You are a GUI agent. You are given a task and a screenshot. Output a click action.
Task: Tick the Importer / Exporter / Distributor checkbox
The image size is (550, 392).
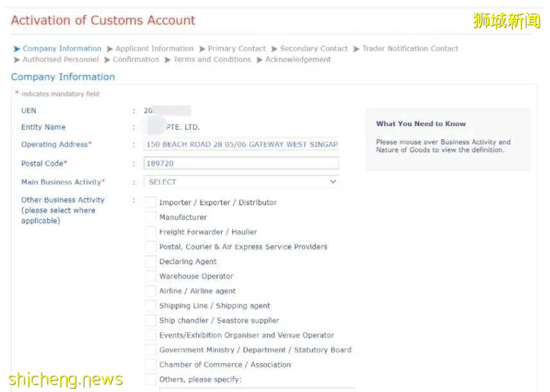[x=151, y=202]
